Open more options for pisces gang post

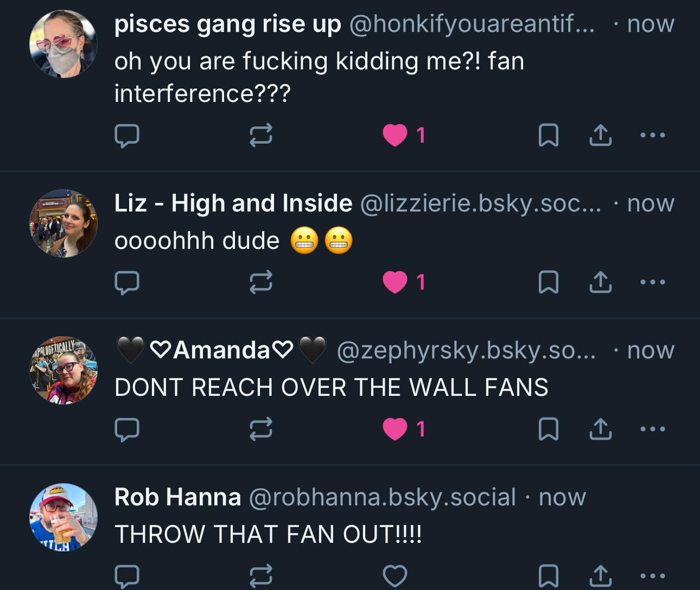(x=652, y=136)
